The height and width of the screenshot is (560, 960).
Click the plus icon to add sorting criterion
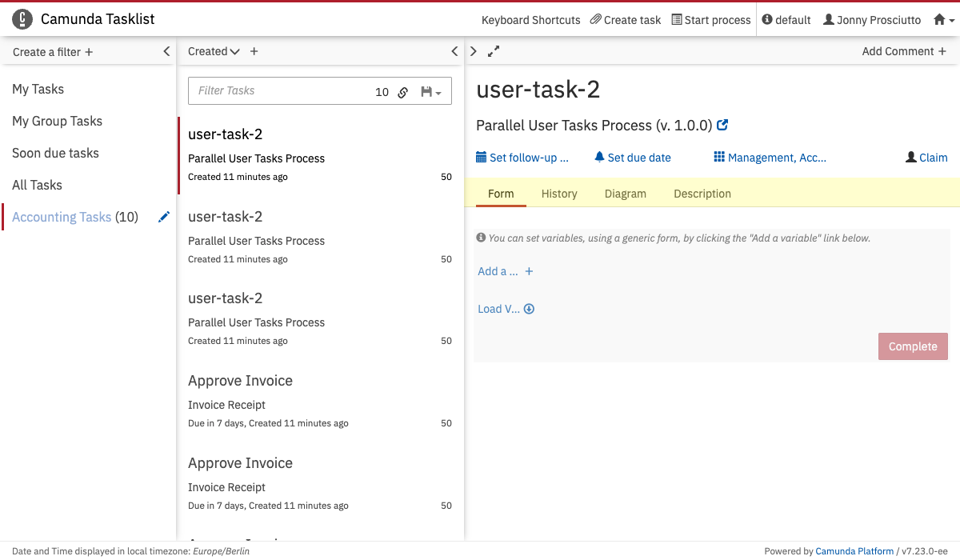click(x=254, y=51)
